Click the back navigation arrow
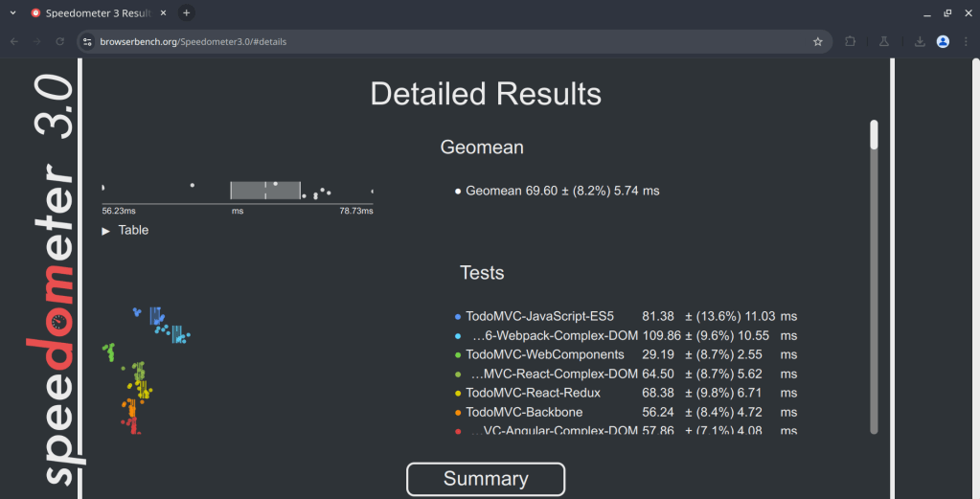 (x=14, y=42)
